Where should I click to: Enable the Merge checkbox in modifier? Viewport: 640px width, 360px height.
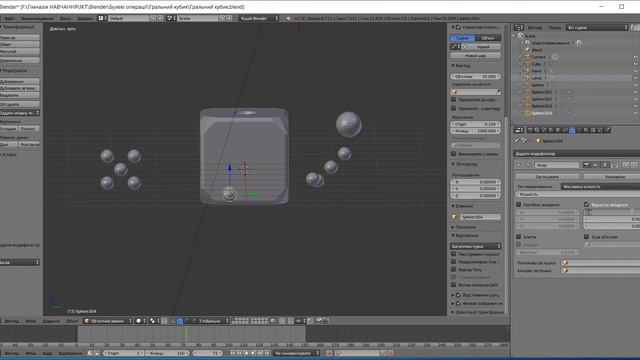(x=518, y=236)
